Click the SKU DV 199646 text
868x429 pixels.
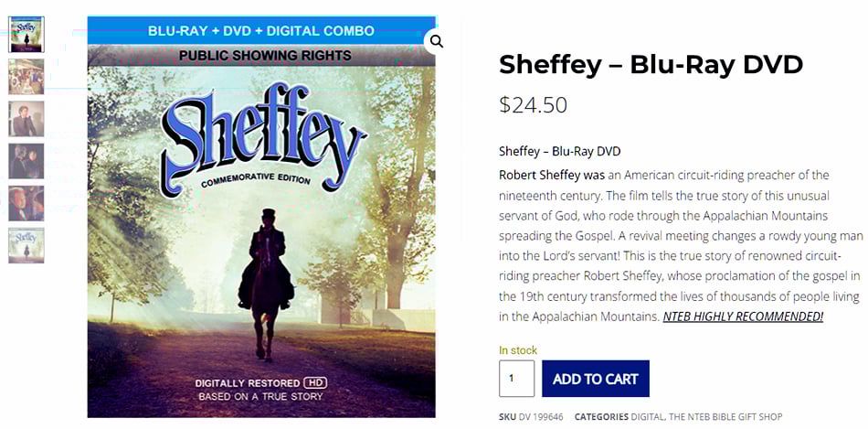[x=531, y=417]
